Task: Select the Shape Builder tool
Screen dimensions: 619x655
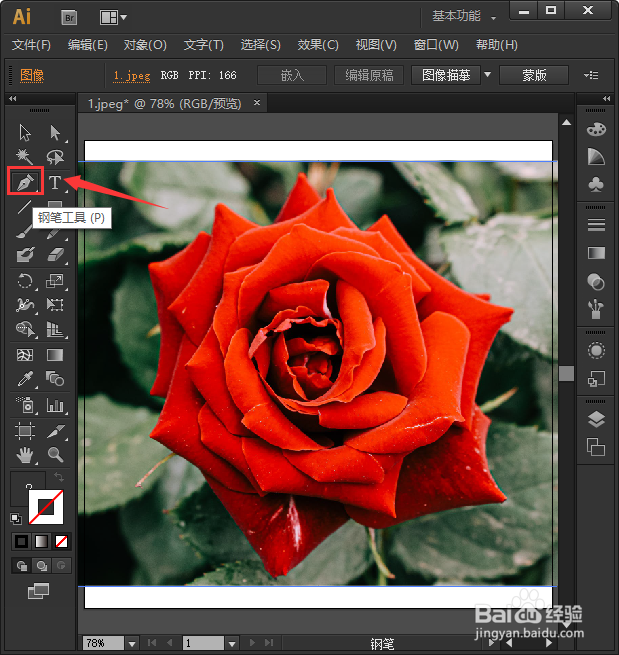Action: pos(25,329)
